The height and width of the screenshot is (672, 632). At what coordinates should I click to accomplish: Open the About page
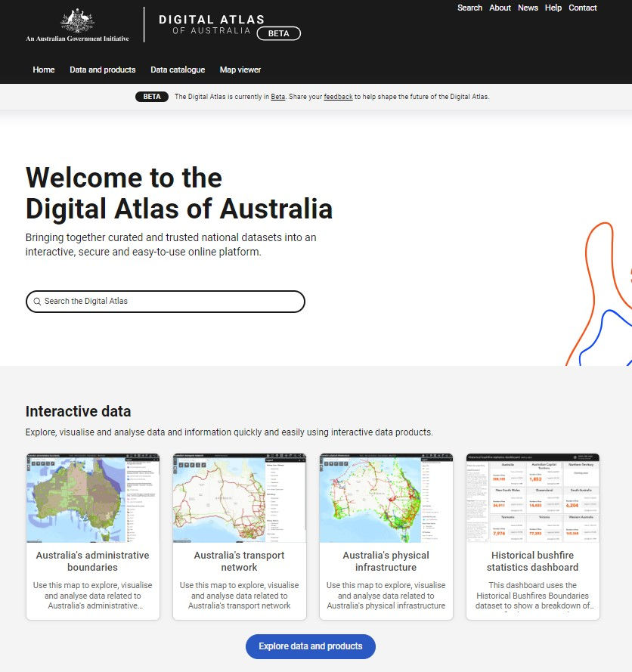(500, 8)
